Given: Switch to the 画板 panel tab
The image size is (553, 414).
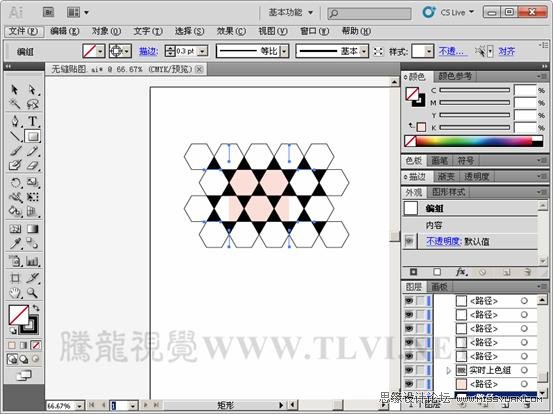Looking at the screenshot, I should point(439,287).
